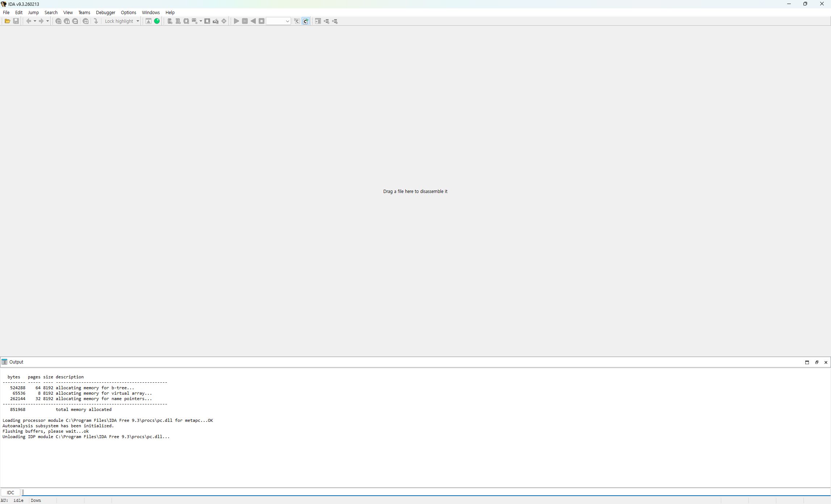Click the terminate process stop button
The image size is (831, 504).
point(262,21)
